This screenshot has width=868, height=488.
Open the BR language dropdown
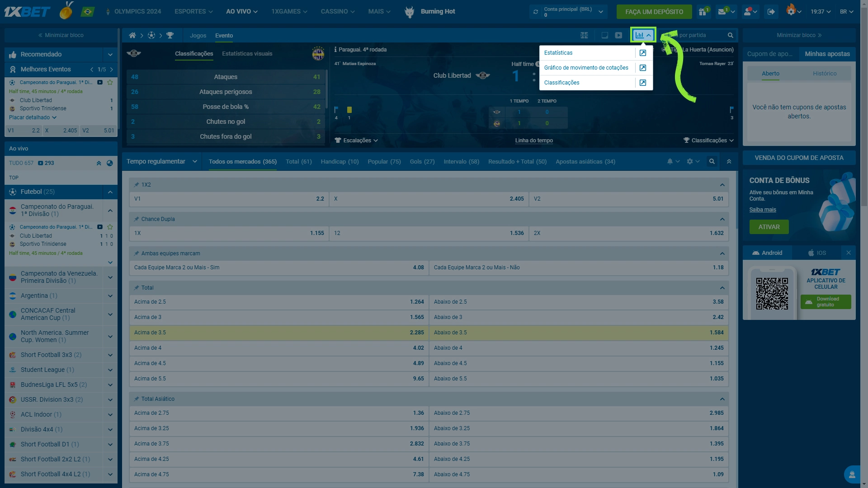(846, 12)
